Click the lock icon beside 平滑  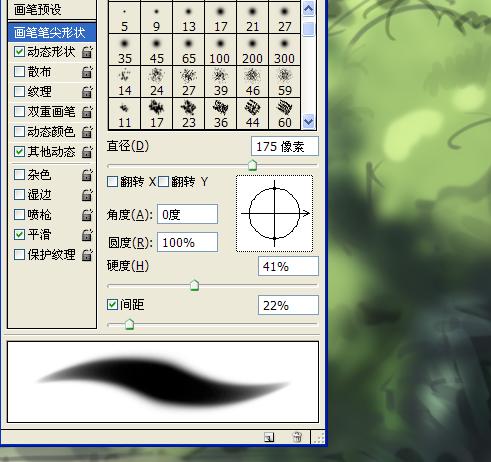coord(87,235)
